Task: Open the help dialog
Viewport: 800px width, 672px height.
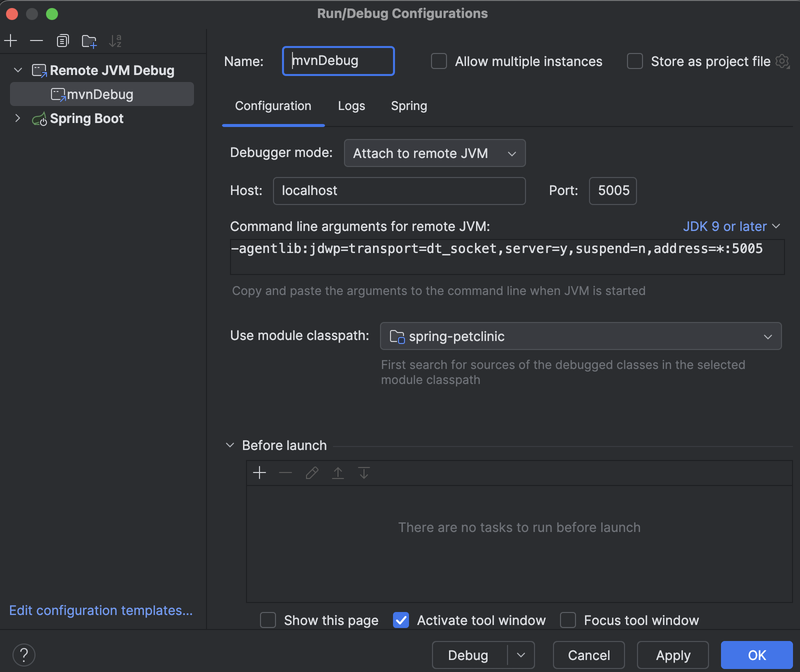Action: point(24,654)
